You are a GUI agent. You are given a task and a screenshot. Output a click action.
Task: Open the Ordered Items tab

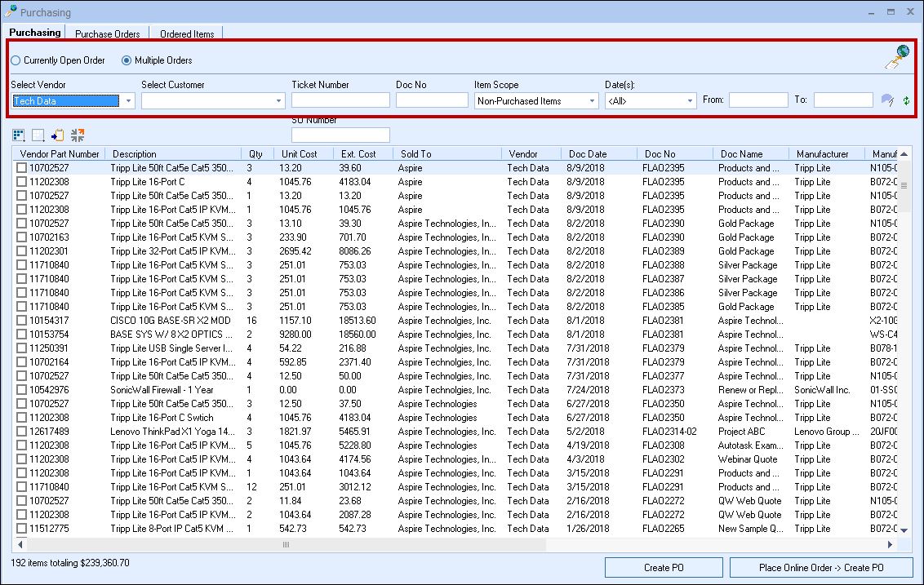[187, 34]
